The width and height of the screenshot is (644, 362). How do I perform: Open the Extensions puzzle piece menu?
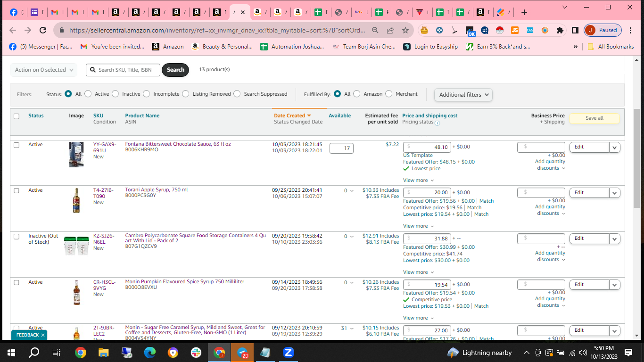(560, 30)
